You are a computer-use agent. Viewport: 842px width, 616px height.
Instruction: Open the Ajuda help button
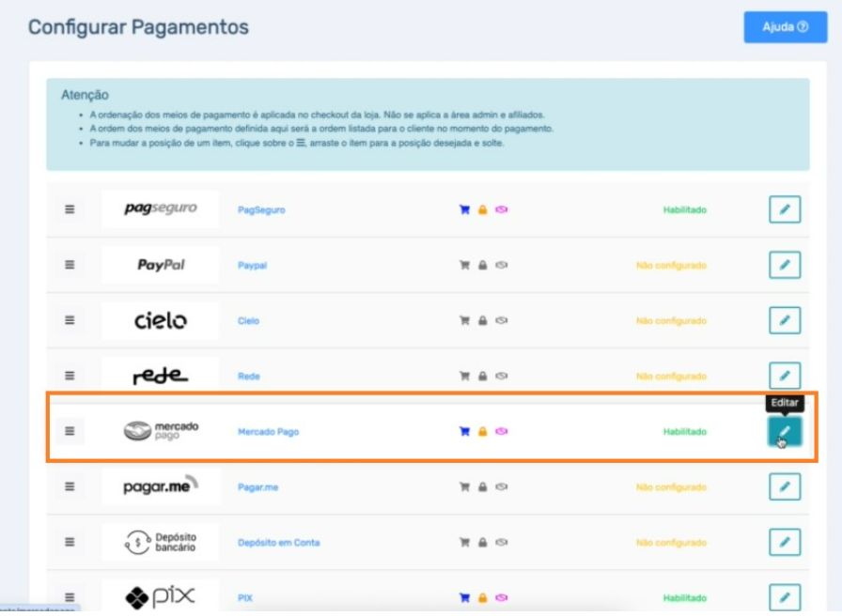click(785, 27)
